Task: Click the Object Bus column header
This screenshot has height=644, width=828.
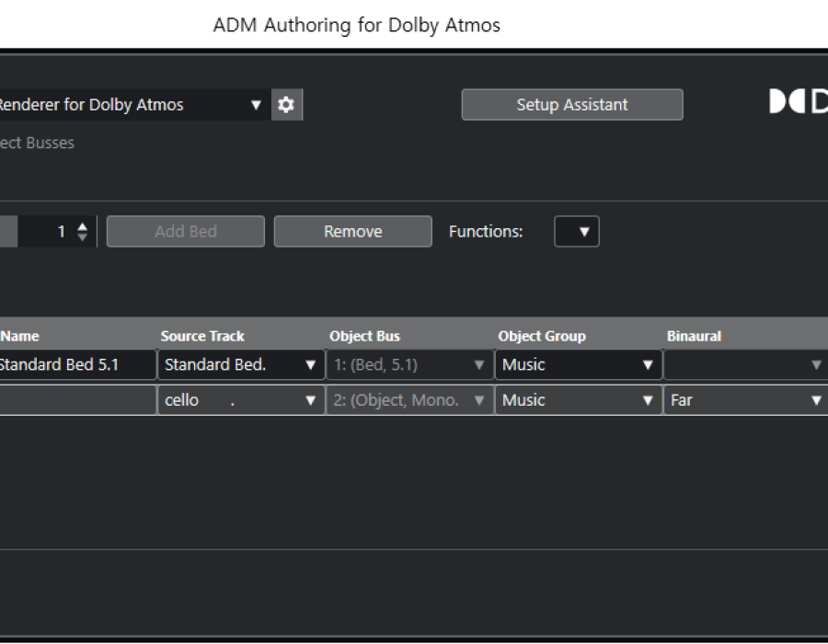Action: pyautogui.click(x=364, y=336)
